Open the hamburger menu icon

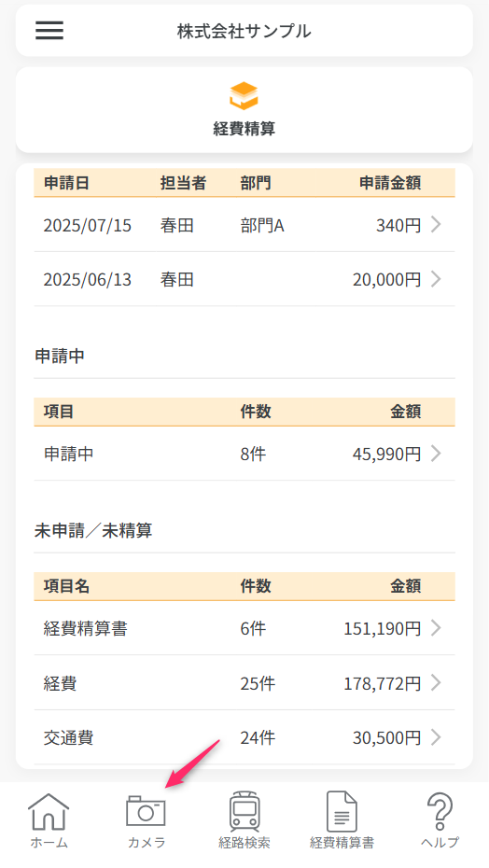49,31
